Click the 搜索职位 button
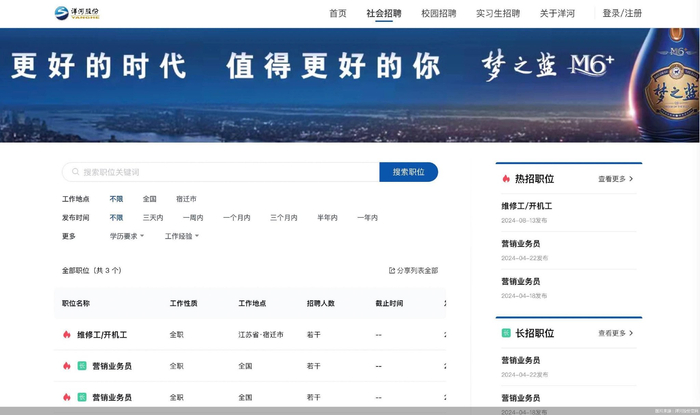Screen dimensions: 700x415 [x=408, y=172]
